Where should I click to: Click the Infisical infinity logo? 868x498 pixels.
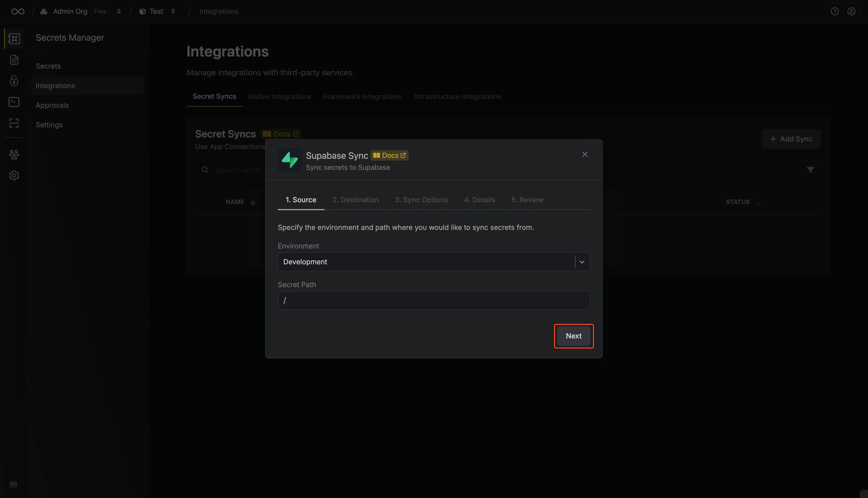pyautogui.click(x=18, y=11)
